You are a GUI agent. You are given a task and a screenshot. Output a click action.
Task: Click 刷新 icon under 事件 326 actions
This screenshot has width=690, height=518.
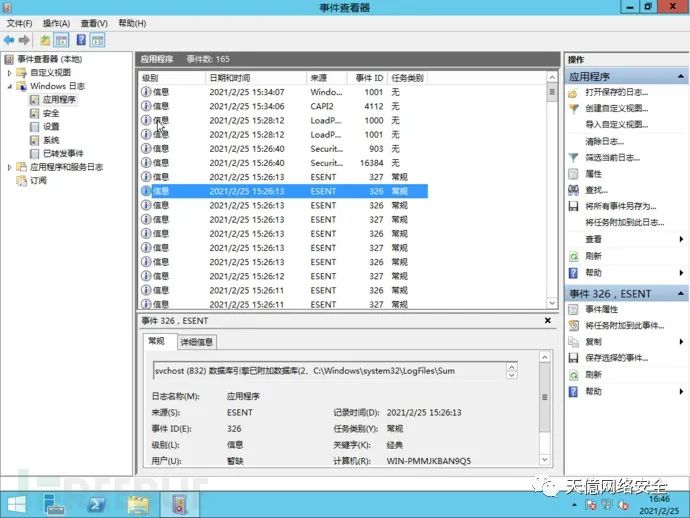point(573,375)
